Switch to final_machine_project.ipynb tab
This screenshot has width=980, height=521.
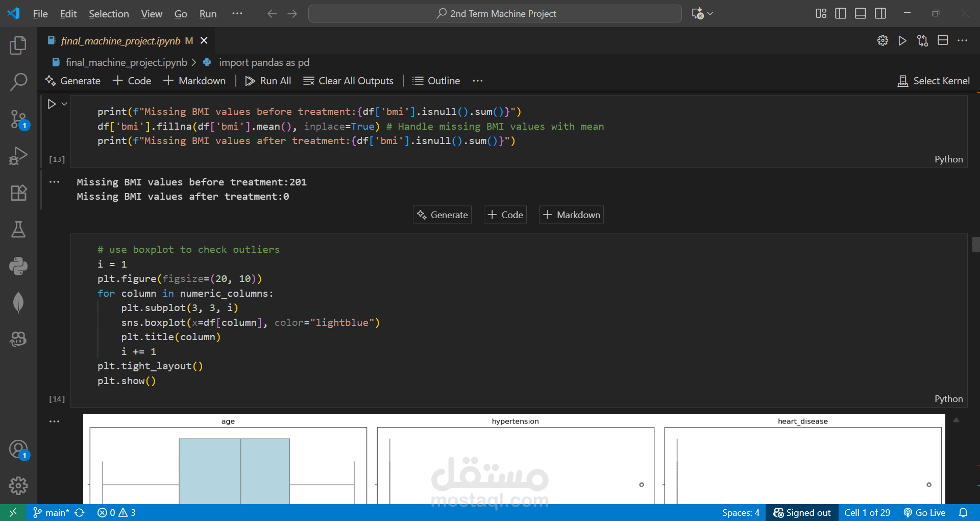click(120, 41)
